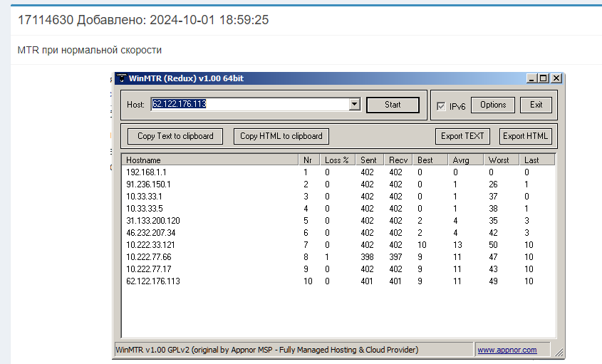Open the www.appnor.com link

coord(507,350)
